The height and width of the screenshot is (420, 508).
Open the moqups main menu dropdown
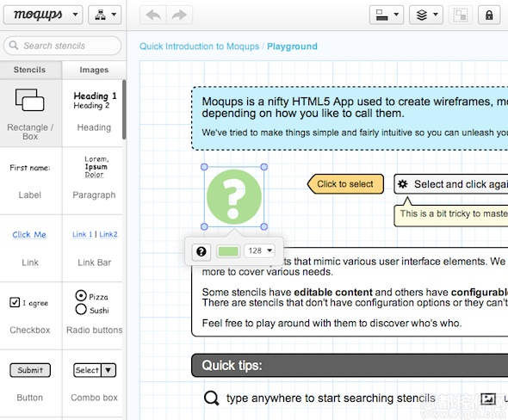(43, 15)
